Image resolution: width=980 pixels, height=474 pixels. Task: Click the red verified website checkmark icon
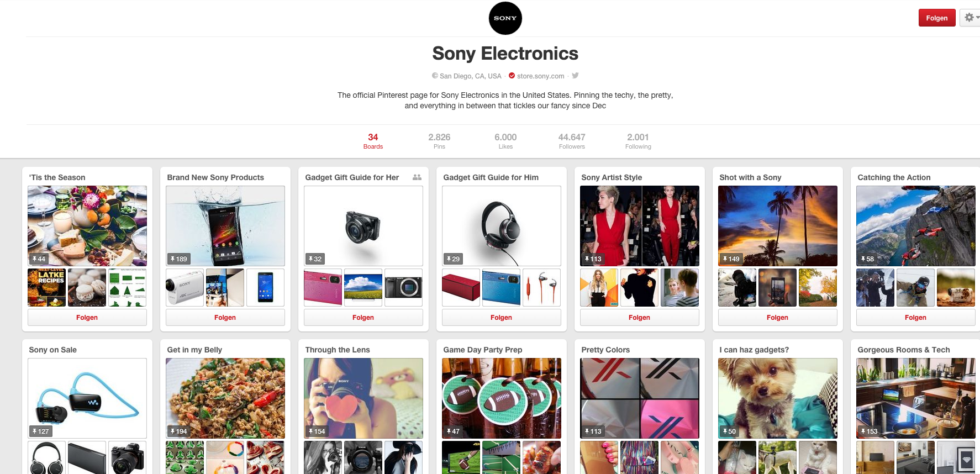click(512, 76)
